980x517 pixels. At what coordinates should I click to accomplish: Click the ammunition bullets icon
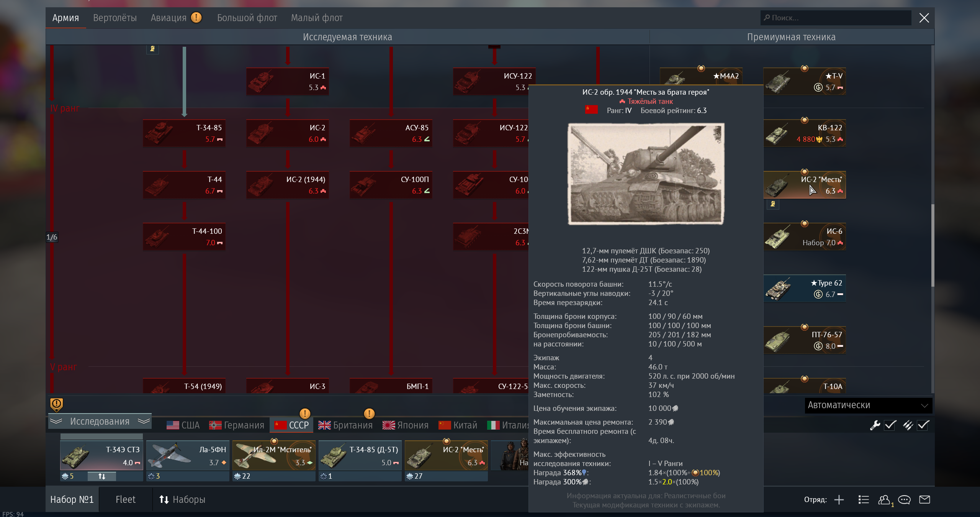pos(908,425)
